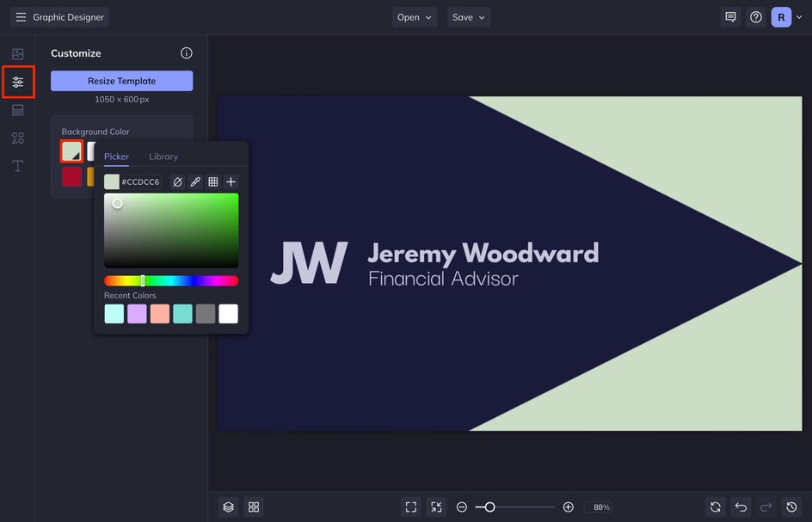Click the hex color code field
Image resolution: width=812 pixels, height=522 pixels.
tap(140, 182)
